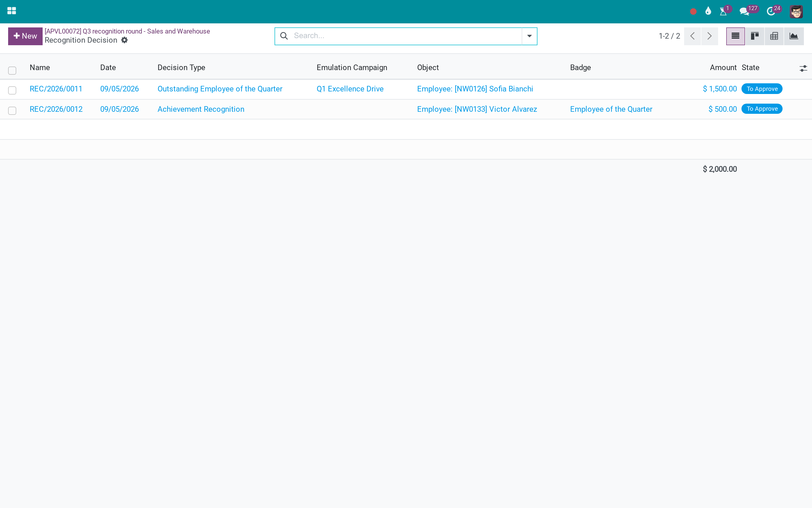Open the main apps menu grid icon
Screen dimensions: 812x508
click(12, 11)
